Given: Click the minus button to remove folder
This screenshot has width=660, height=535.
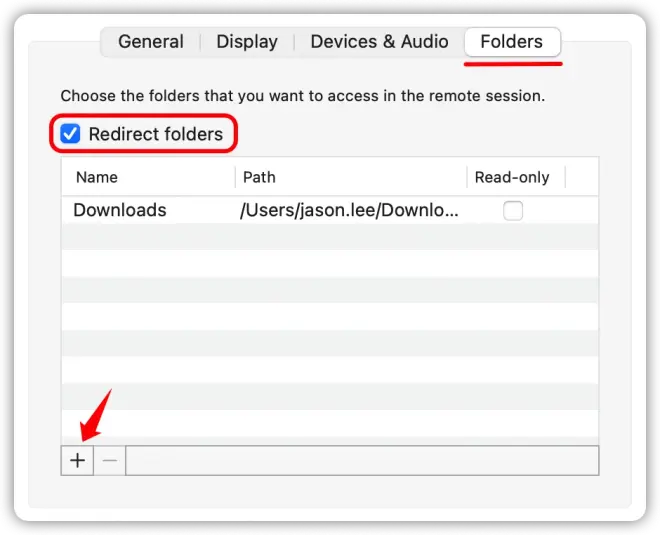Looking at the screenshot, I should click(109, 460).
